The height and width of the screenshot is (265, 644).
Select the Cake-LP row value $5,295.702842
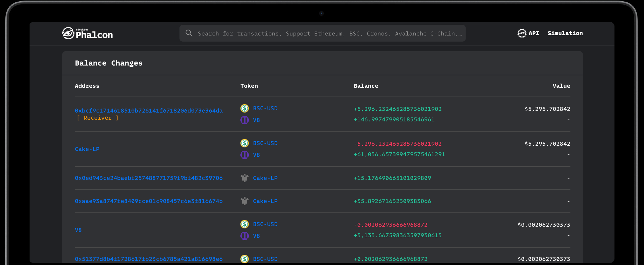[547, 144]
